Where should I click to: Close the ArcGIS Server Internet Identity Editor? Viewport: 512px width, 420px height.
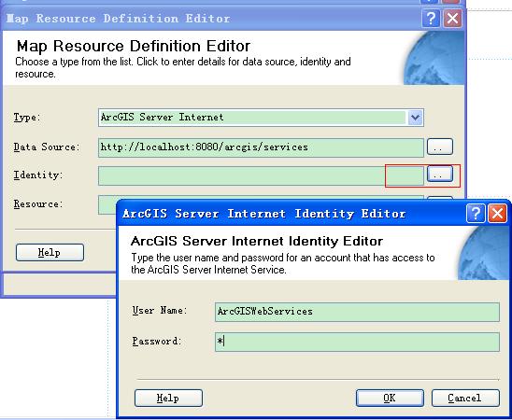click(497, 214)
